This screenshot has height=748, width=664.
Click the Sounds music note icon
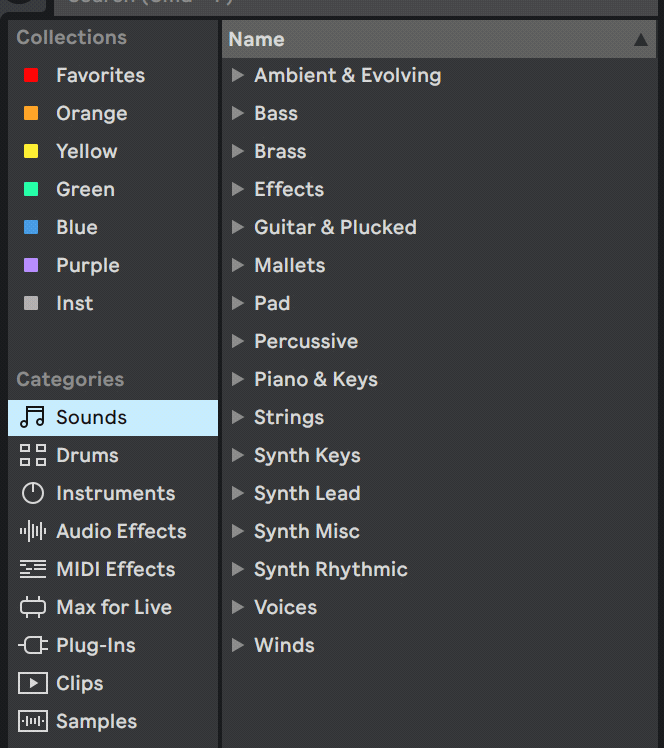(32, 417)
